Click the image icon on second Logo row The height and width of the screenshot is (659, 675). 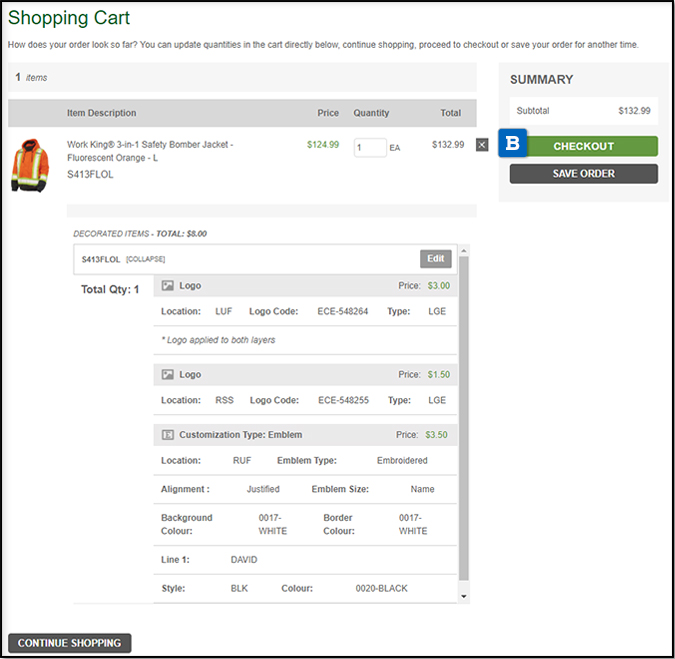[168, 375]
